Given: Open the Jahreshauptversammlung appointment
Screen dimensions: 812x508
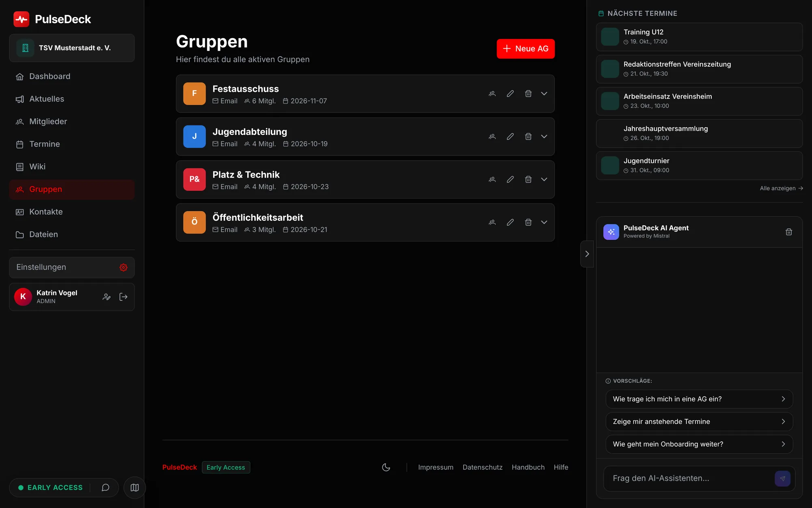Looking at the screenshot, I should tap(699, 133).
